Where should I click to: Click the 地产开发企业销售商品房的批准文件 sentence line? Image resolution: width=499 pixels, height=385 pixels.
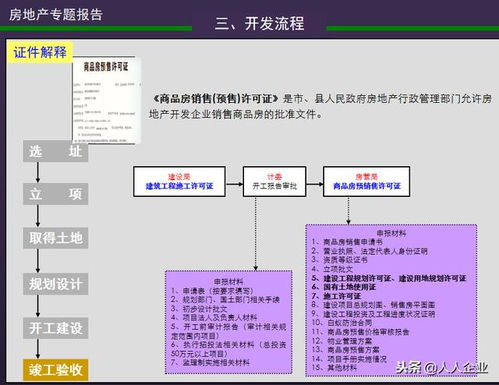(x=236, y=114)
